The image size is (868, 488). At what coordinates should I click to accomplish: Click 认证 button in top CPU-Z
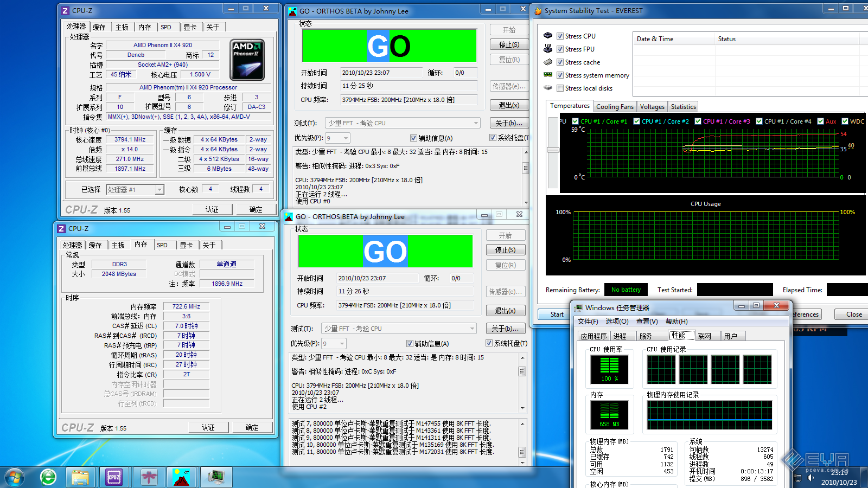click(212, 209)
